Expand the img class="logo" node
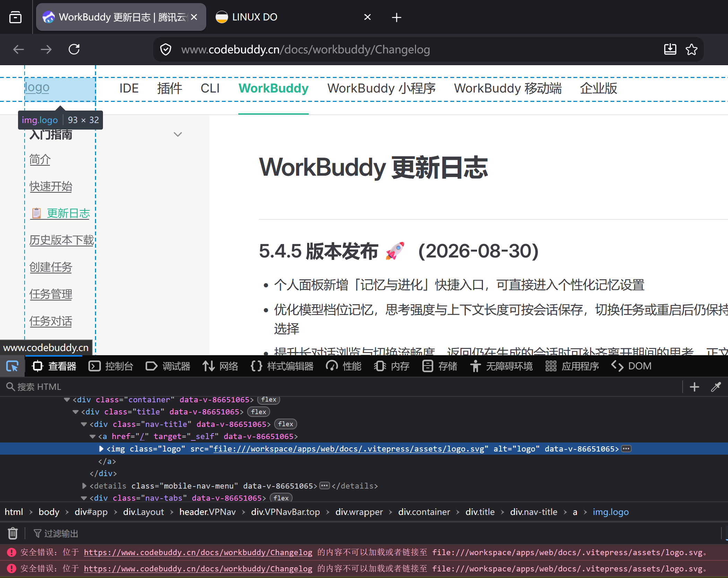Image resolution: width=728 pixels, height=578 pixels. [101, 449]
